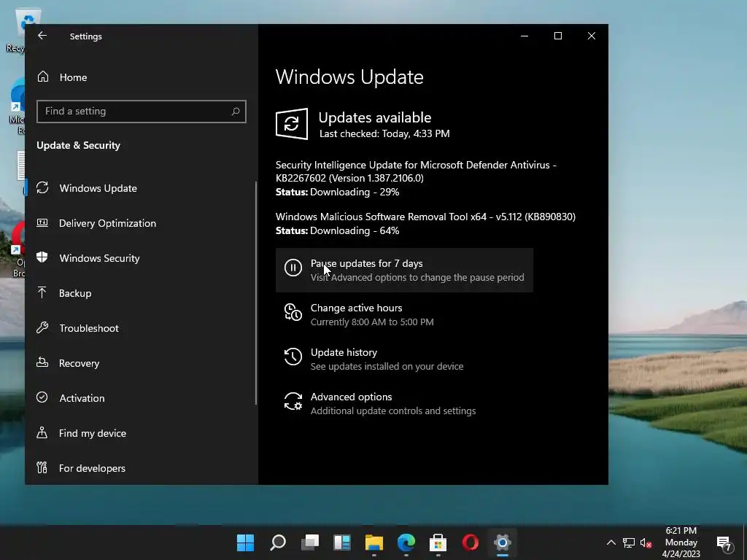
Task: Click the Advanced options gear-sync icon
Action: (293, 402)
